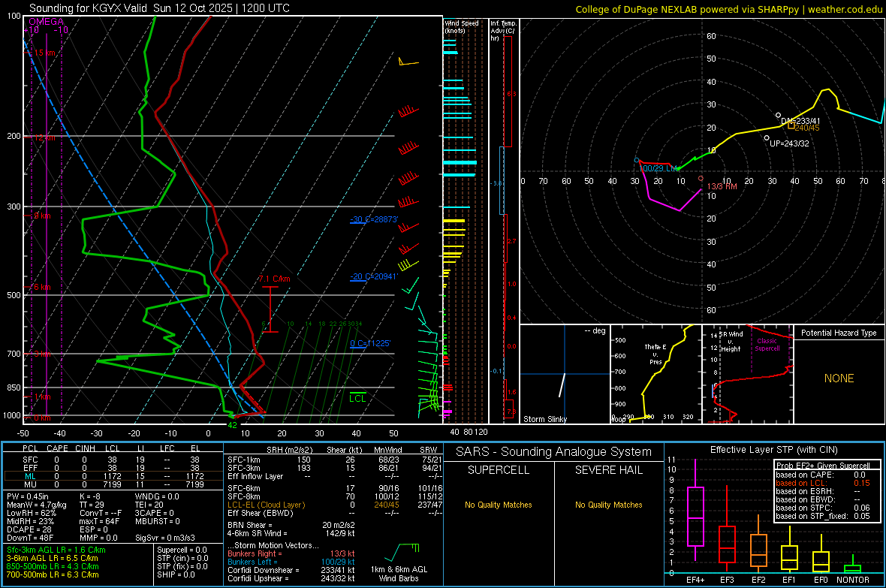The image size is (886, 588).
Task: Click the green LCL marker label
Action: click(x=357, y=399)
